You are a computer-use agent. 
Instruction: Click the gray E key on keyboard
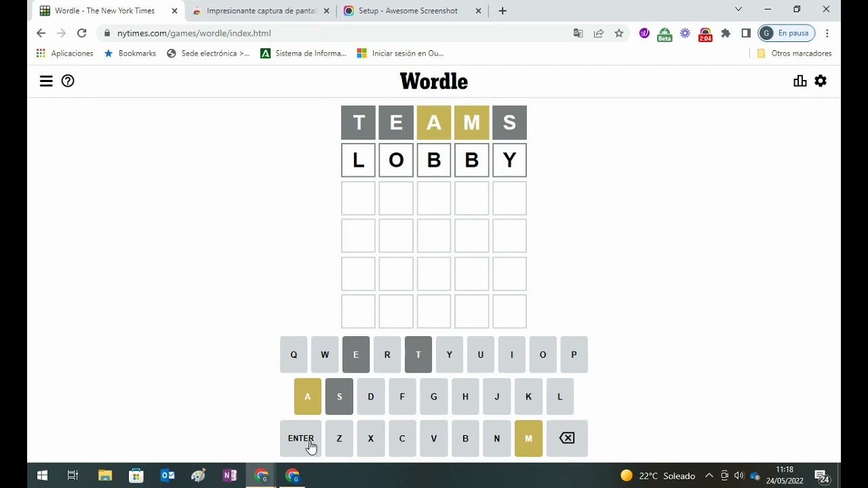(356, 354)
